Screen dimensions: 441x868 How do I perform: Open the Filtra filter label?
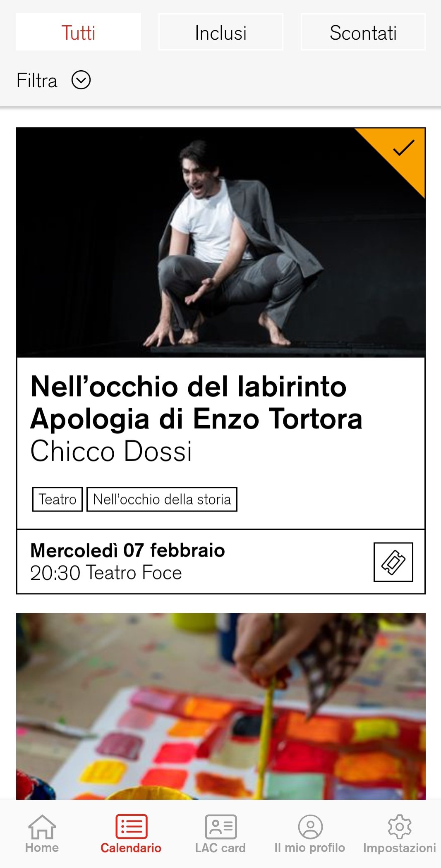point(37,80)
